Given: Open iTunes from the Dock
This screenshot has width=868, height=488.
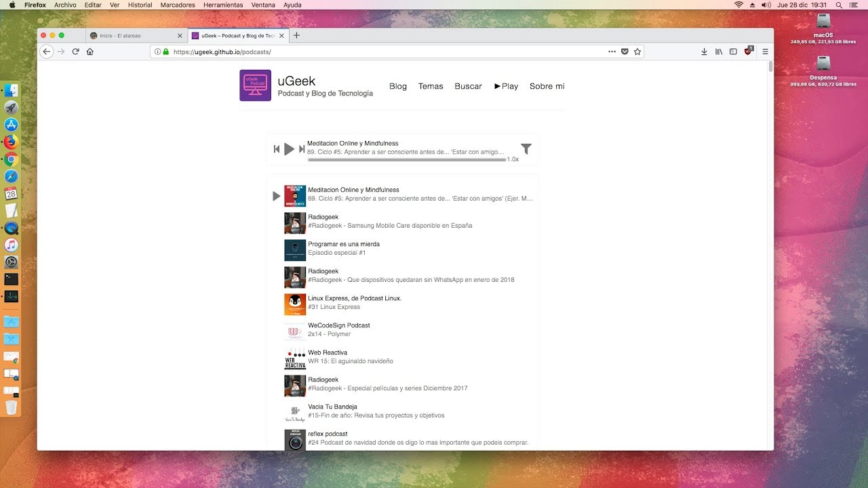Looking at the screenshot, I should coord(11,245).
